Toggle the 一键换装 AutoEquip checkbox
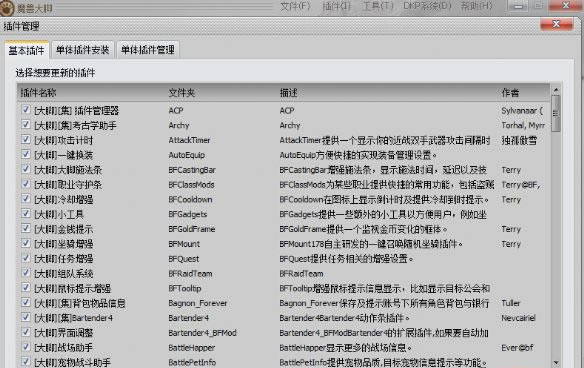Viewport: 584px width, 368px height. tap(25, 154)
